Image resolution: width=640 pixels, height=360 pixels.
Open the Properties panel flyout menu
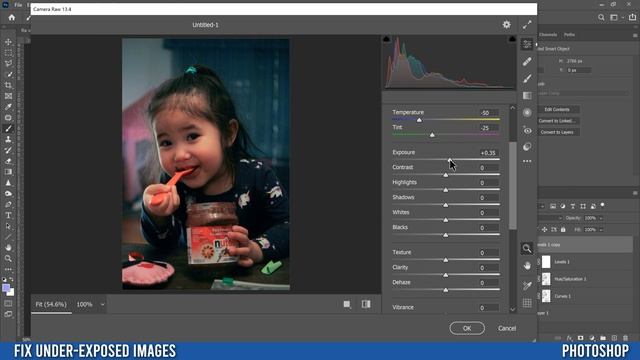coord(635,35)
